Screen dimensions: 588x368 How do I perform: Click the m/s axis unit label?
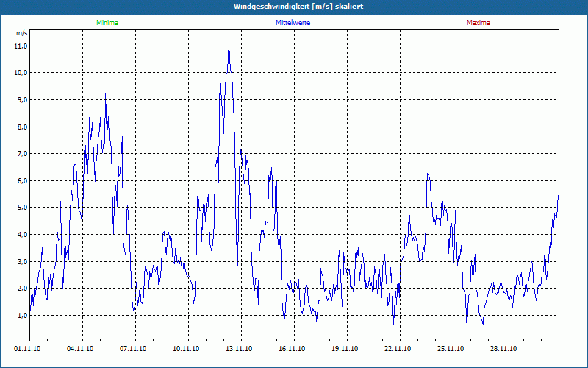click(x=22, y=33)
